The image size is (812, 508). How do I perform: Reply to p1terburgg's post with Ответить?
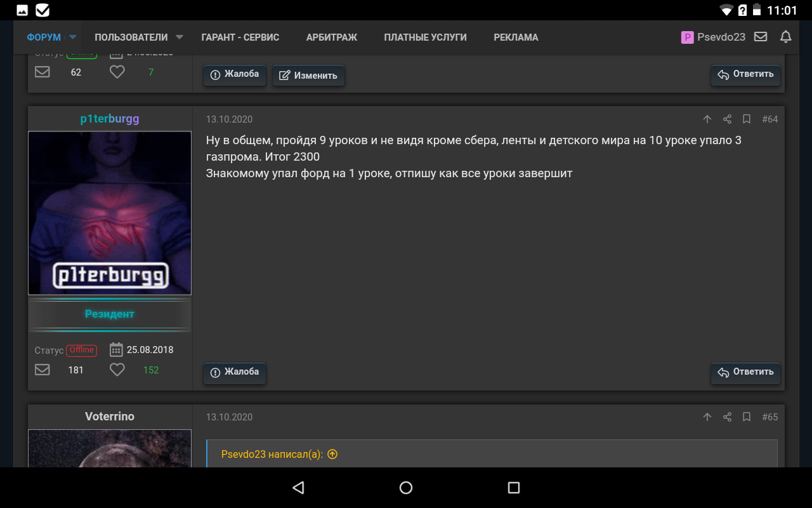(746, 372)
